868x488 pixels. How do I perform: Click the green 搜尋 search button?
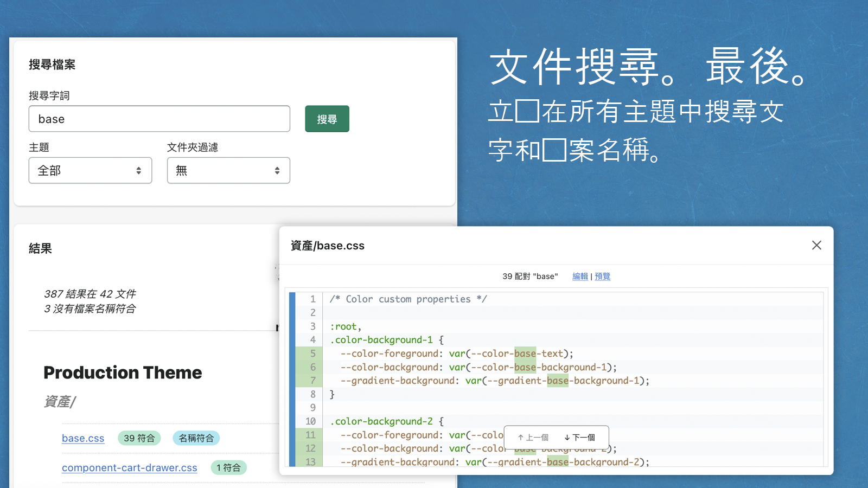[x=327, y=119]
